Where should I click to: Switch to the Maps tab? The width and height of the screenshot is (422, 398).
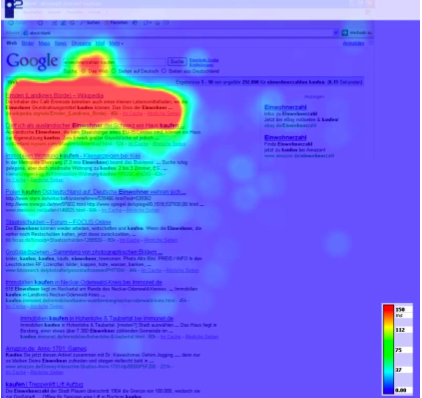[x=44, y=43]
